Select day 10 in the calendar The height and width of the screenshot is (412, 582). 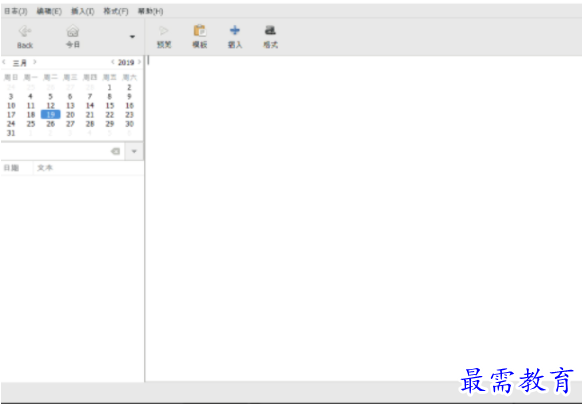[x=11, y=105]
